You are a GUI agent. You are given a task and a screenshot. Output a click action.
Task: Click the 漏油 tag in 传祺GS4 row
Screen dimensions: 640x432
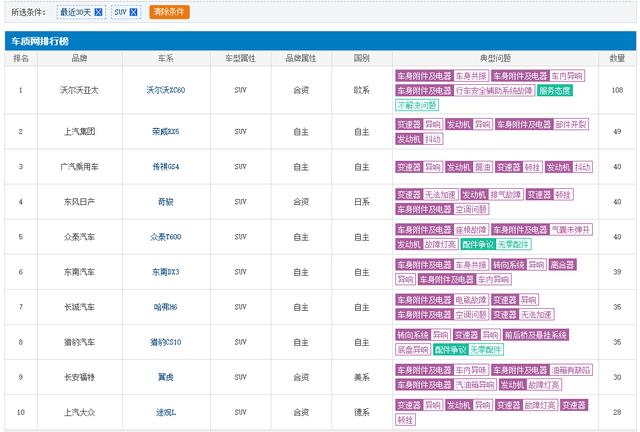[x=482, y=167]
